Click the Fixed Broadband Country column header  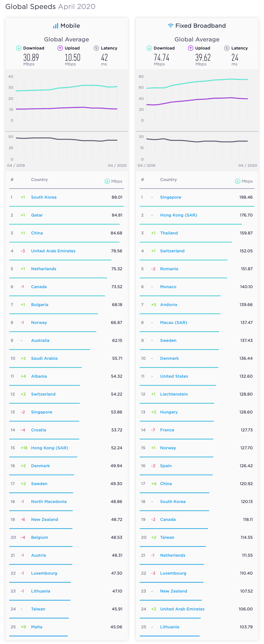coord(168,180)
